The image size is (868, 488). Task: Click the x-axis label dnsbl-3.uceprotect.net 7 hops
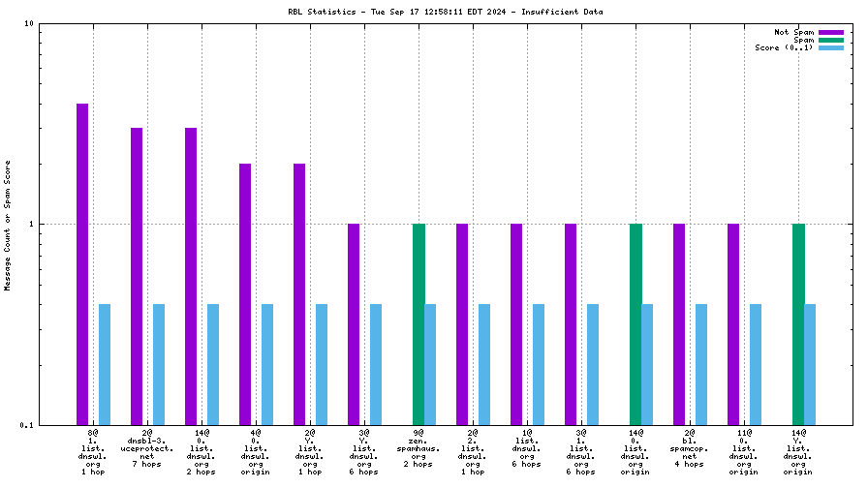pyautogui.click(x=147, y=448)
